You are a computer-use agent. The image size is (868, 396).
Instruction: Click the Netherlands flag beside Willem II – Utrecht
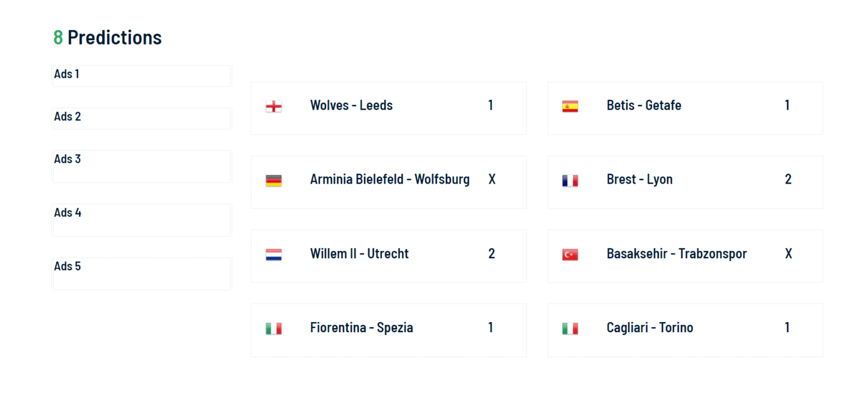tap(274, 254)
